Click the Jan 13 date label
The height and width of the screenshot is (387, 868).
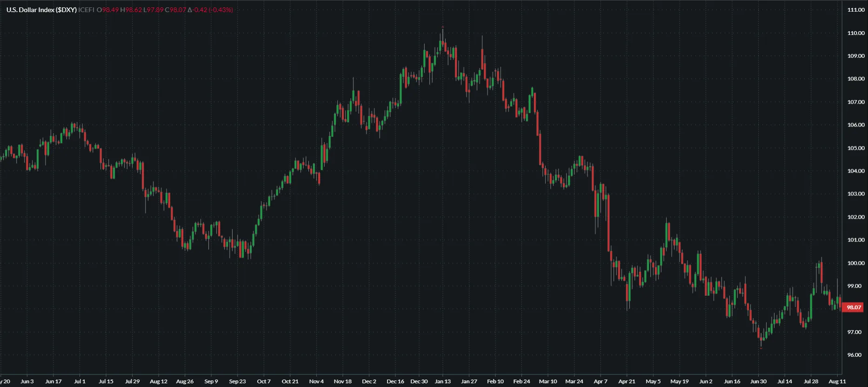pos(442,381)
